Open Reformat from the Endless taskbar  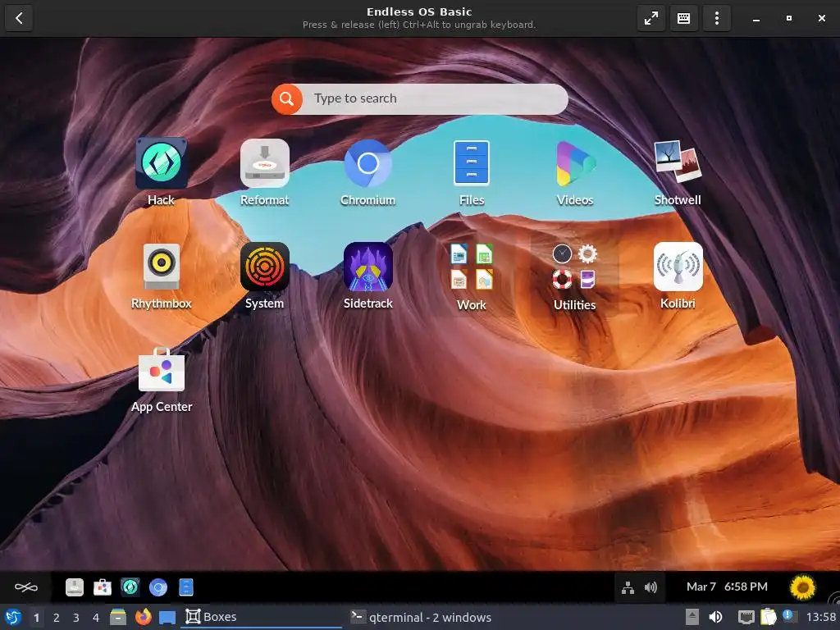coord(75,587)
